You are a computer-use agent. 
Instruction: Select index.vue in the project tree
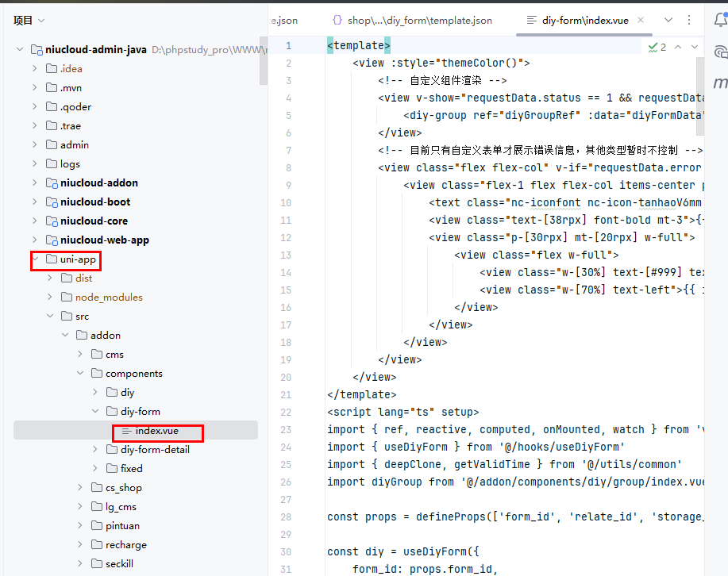[x=156, y=431]
